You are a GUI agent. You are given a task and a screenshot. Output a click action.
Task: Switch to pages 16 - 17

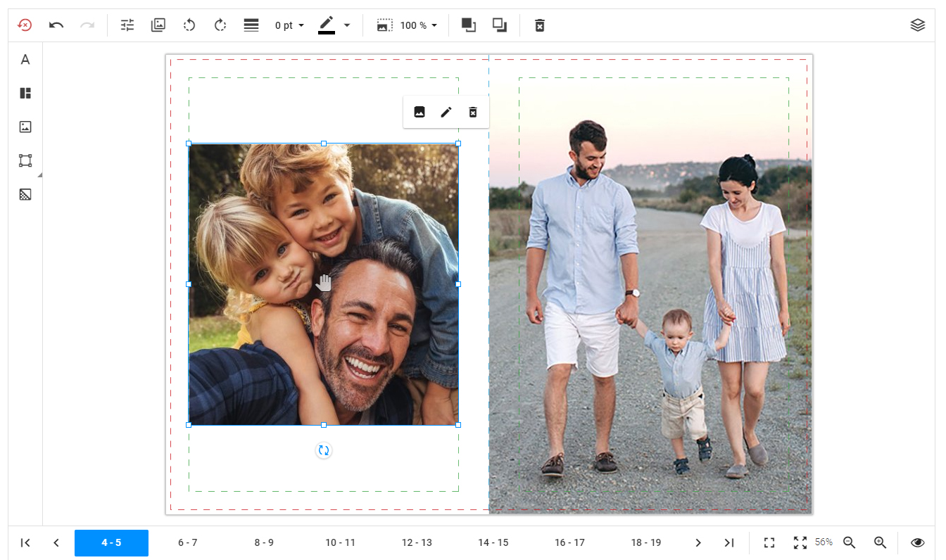(569, 542)
